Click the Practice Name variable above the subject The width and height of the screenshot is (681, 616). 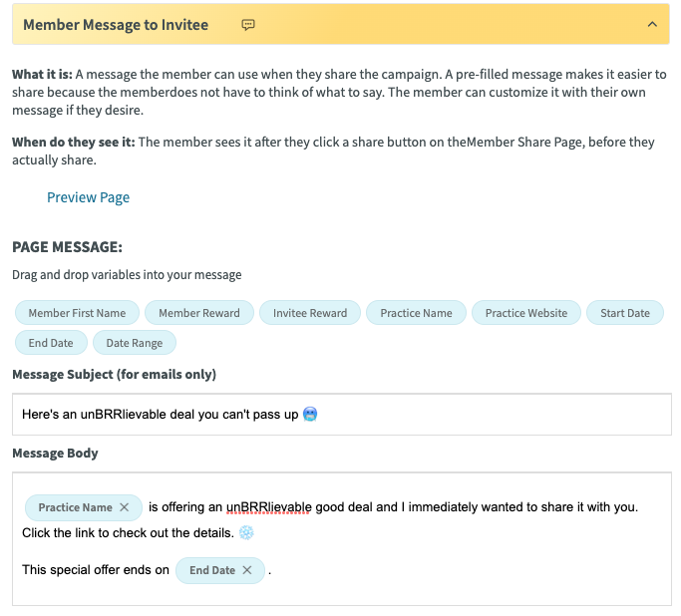pyautogui.click(x=416, y=313)
